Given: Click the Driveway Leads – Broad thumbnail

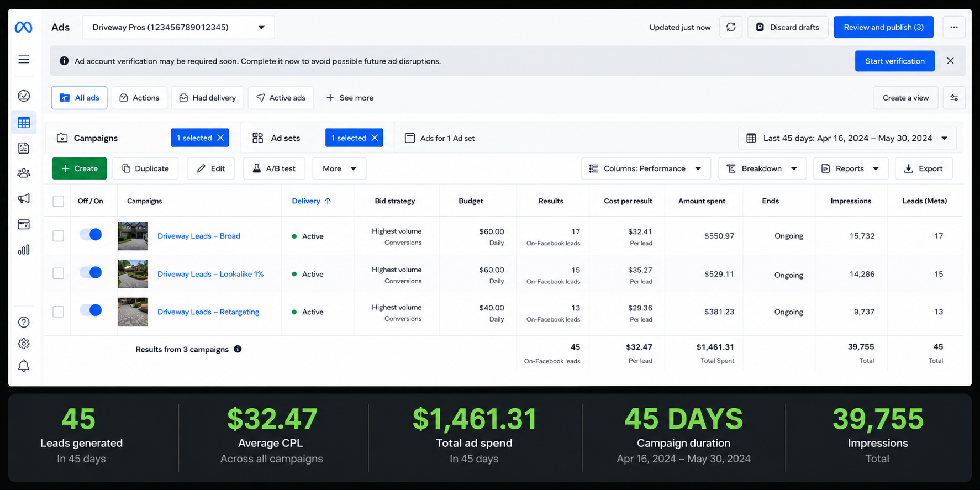Looking at the screenshot, I should (133, 236).
